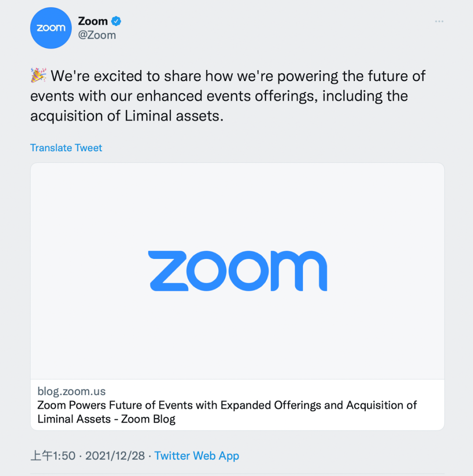Open the three-dot more options menu
Viewport: 473px width, 476px height.
(439, 21)
